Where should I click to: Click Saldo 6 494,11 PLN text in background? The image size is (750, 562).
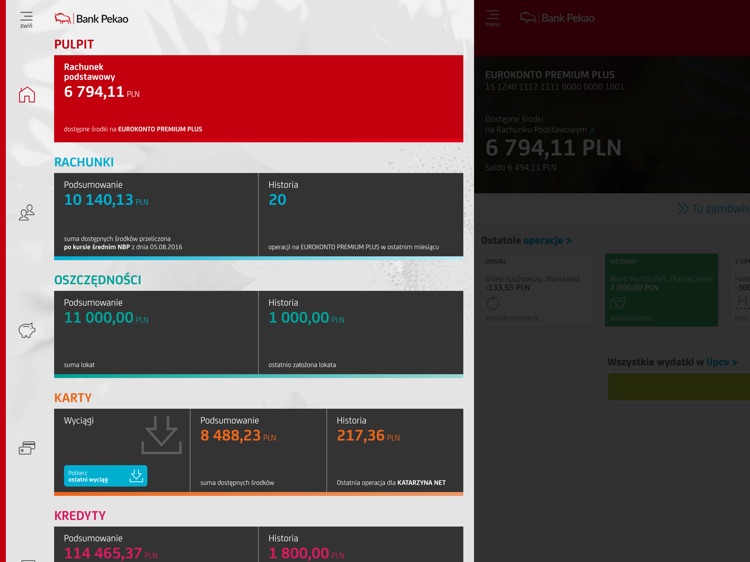click(521, 167)
